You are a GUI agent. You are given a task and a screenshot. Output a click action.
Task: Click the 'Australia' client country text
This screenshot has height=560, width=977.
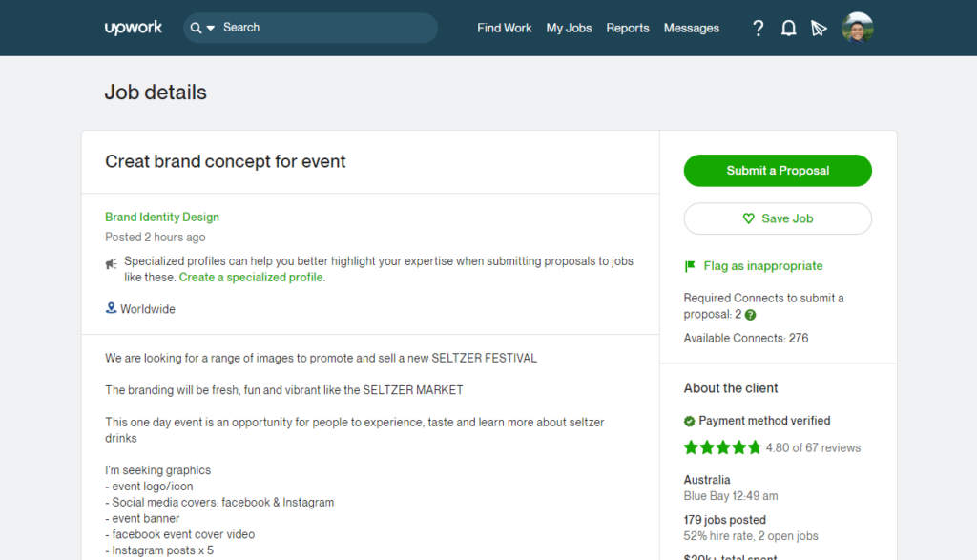pyautogui.click(x=707, y=480)
